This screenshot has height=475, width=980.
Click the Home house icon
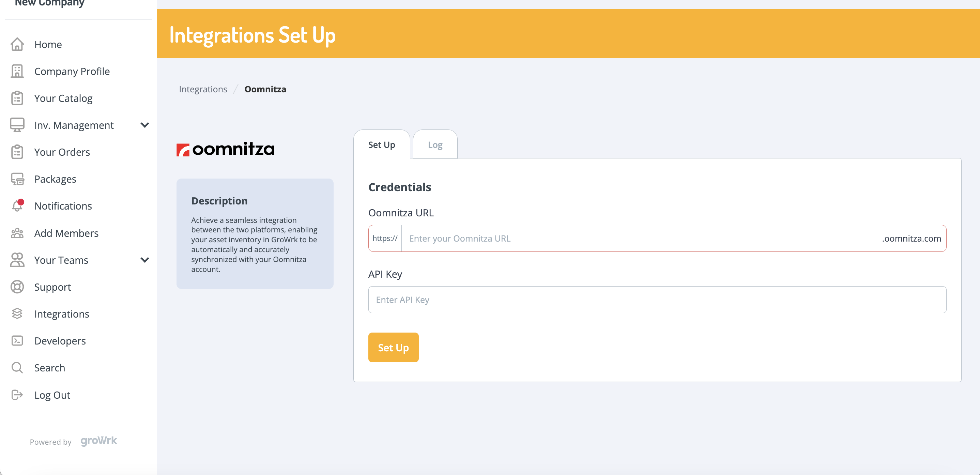coord(17,45)
